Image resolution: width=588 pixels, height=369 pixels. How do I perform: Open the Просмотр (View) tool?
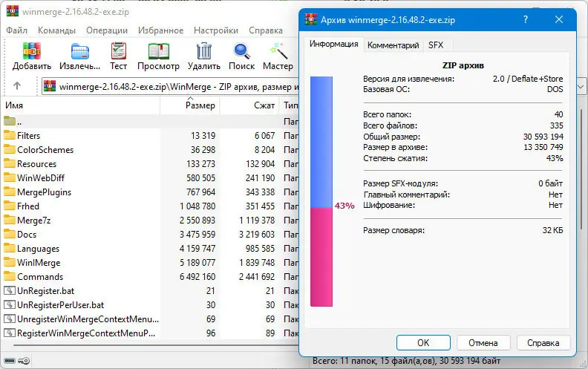[159, 51]
